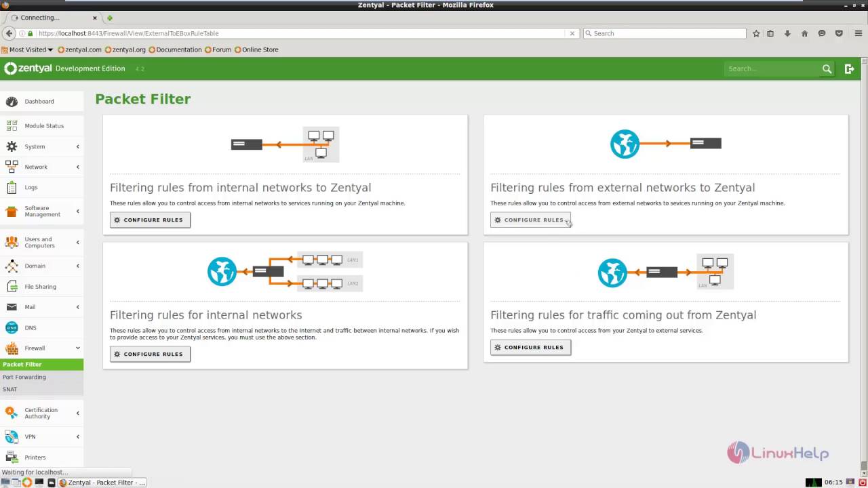Click the Zentyal logout icon

(849, 68)
